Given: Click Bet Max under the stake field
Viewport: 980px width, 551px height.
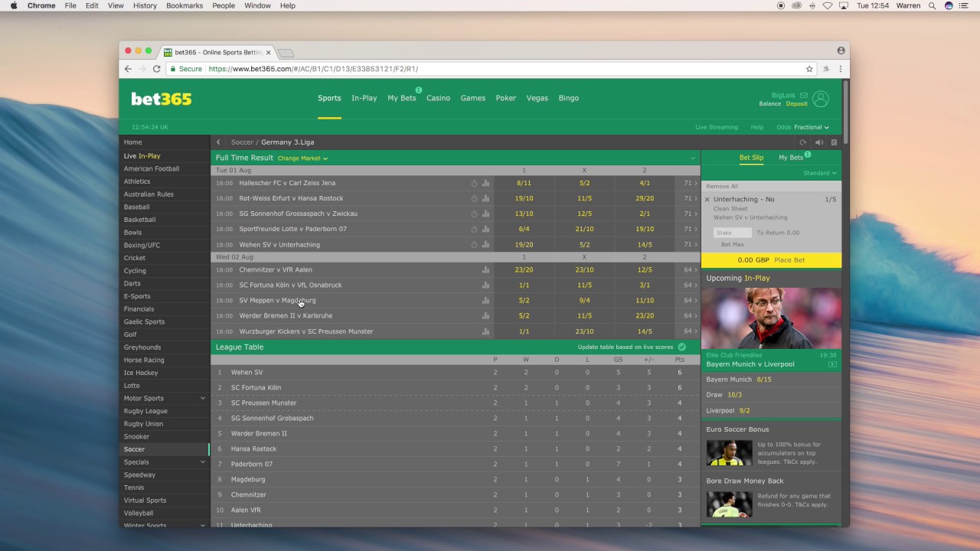Looking at the screenshot, I should 733,244.
